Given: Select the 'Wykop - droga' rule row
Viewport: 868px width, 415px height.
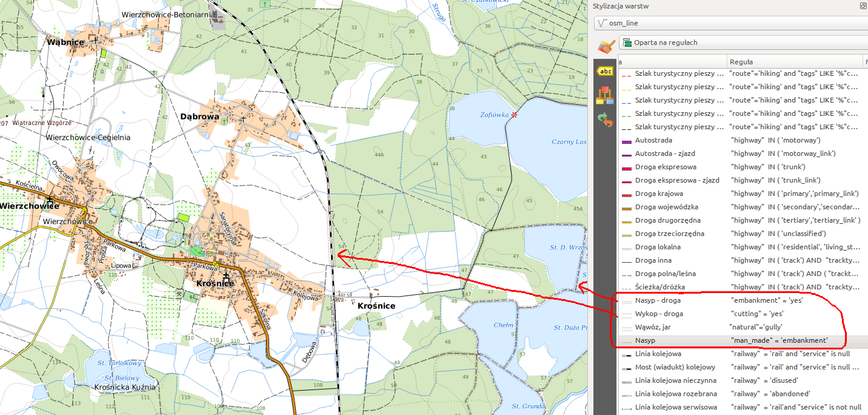Looking at the screenshot, I should (x=659, y=314).
